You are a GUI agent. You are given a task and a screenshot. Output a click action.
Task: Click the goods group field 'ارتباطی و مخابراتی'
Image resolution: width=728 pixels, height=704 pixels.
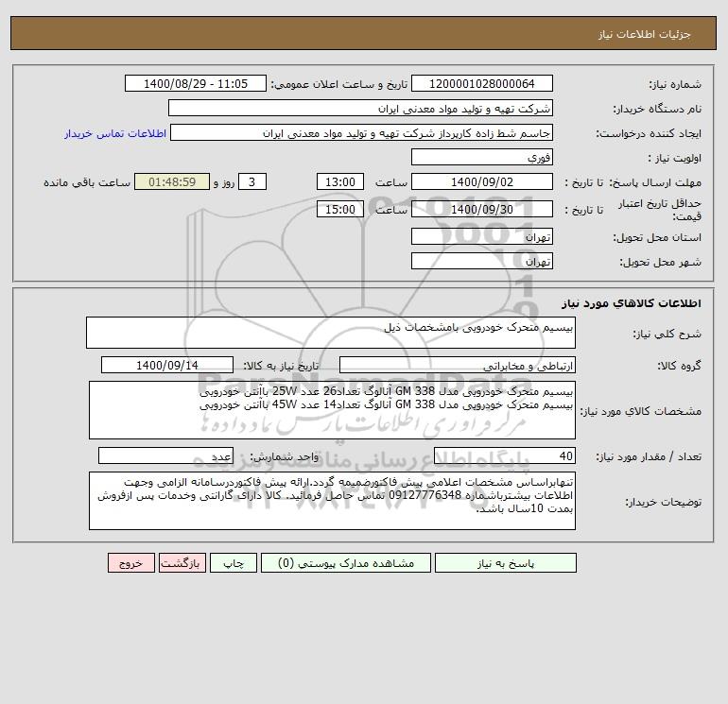(x=458, y=365)
